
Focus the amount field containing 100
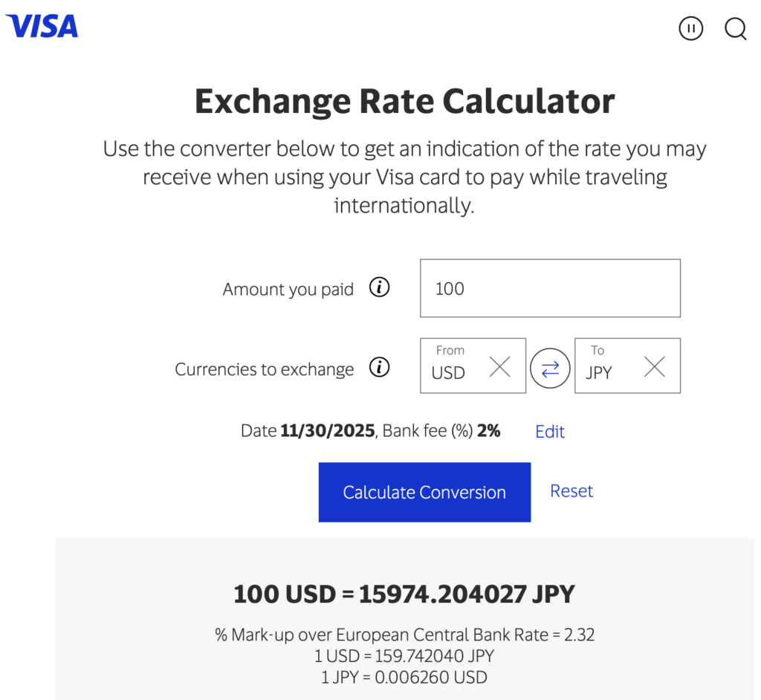pos(550,288)
